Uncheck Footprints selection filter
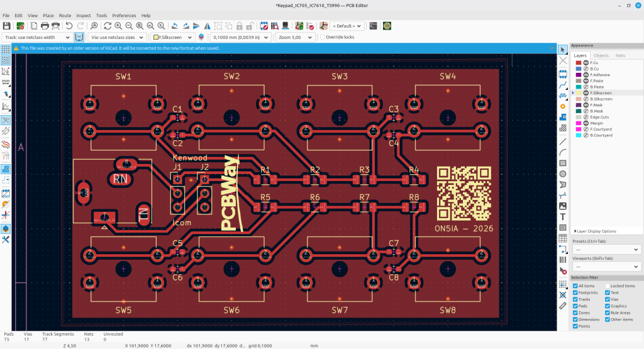This screenshot has width=644, height=349. 575,293
